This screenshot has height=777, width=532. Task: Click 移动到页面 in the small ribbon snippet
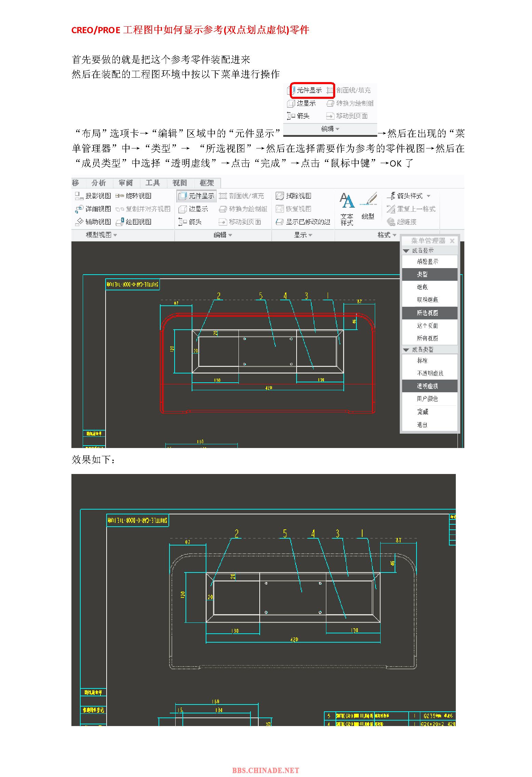pos(347,116)
